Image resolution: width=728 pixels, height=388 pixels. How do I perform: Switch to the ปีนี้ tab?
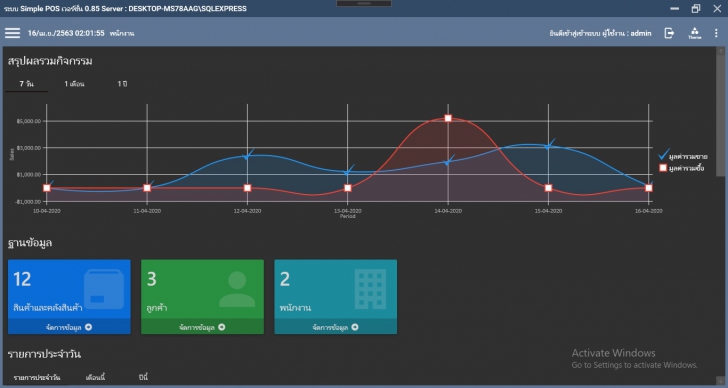click(x=143, y=377)
